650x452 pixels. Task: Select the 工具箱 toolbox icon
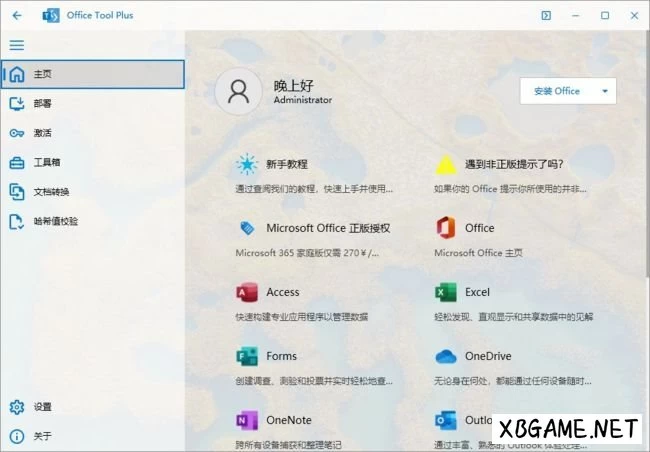(17, 162)
